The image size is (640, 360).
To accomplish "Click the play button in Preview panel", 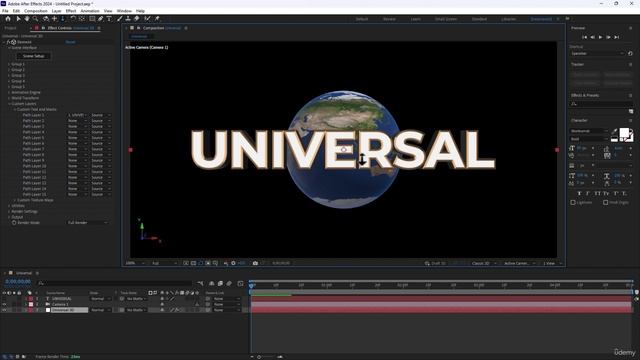I will (600, 37).
